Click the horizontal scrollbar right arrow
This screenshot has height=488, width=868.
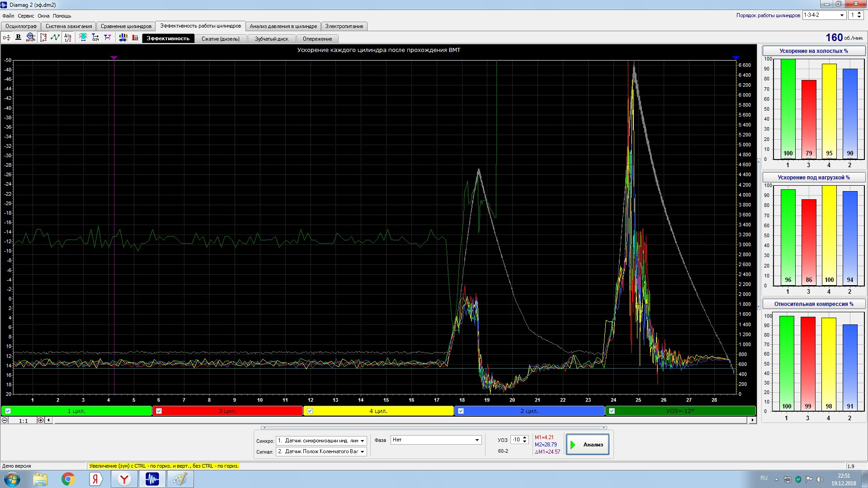(x=752, y=420)
